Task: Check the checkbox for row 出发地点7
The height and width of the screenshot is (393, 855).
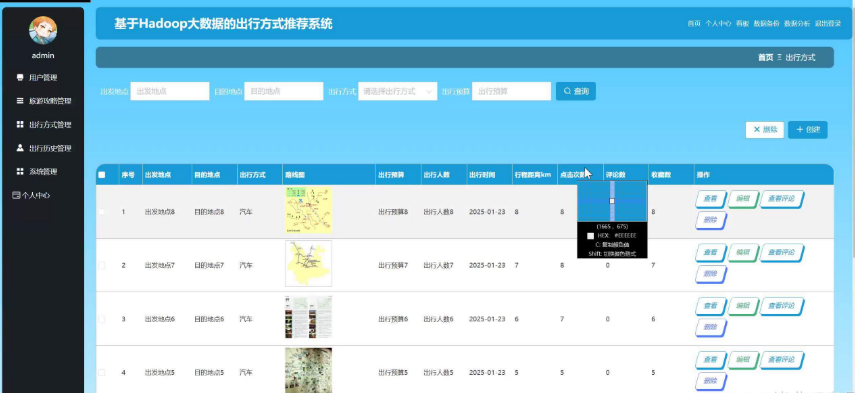Action: pos(102,265)
